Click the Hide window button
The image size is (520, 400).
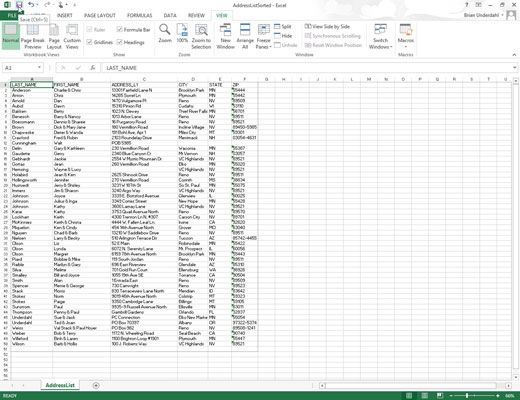click(283, 36)
